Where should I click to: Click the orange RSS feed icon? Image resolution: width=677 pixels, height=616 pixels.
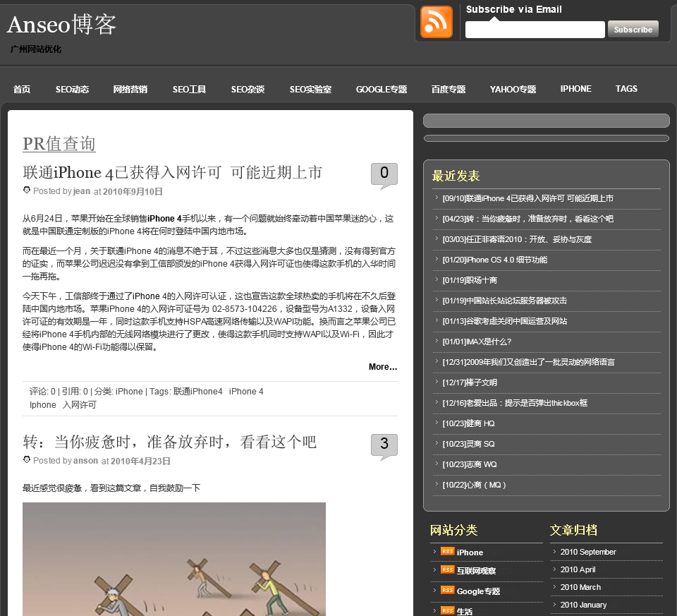click(436, 22)
